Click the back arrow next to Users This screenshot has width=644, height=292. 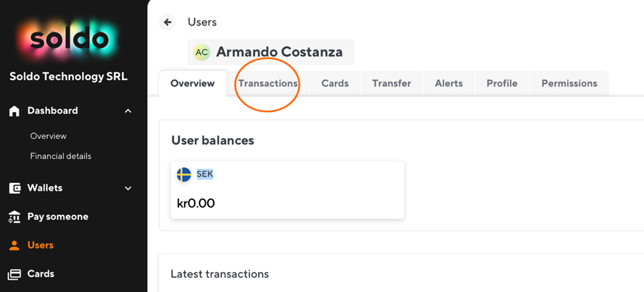[167, 22]
